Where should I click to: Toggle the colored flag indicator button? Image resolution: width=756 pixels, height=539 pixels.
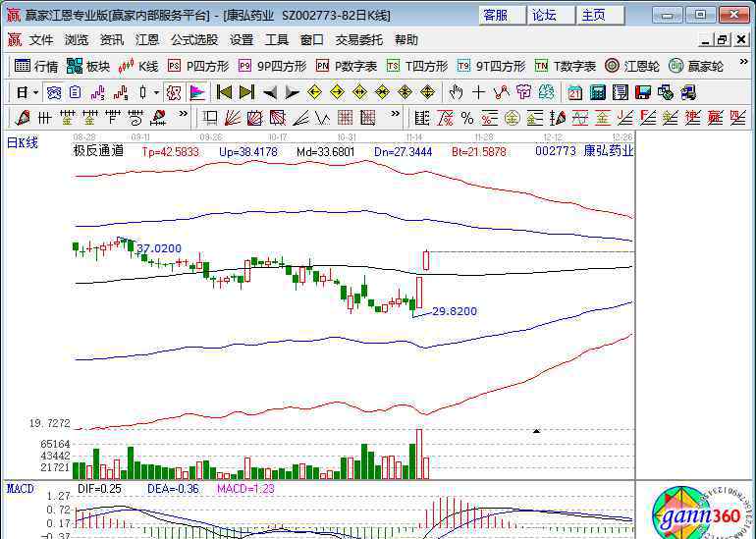click(x=197, y=92)
